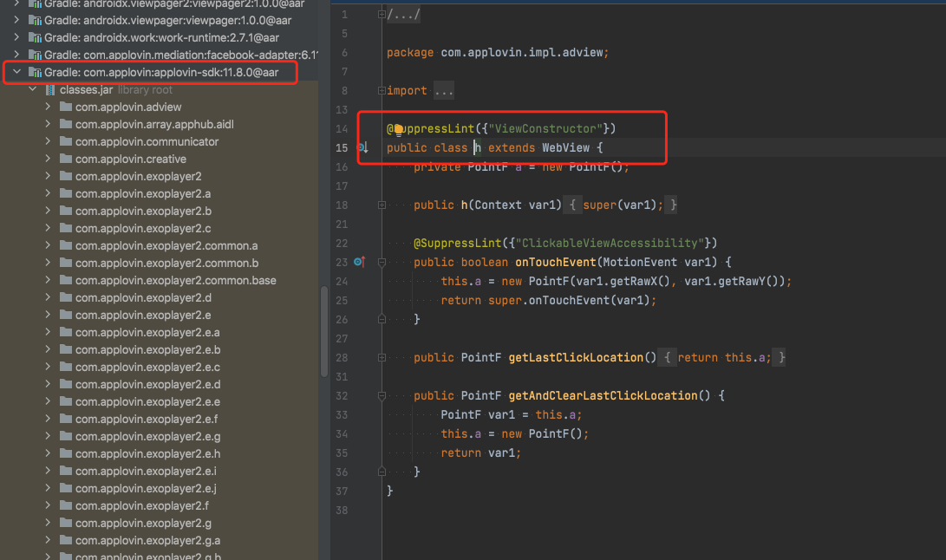Click the folder icon of com.applovin.exoplayer2.common.base
This screenshot has width=946, height=560.
(65, 280)
